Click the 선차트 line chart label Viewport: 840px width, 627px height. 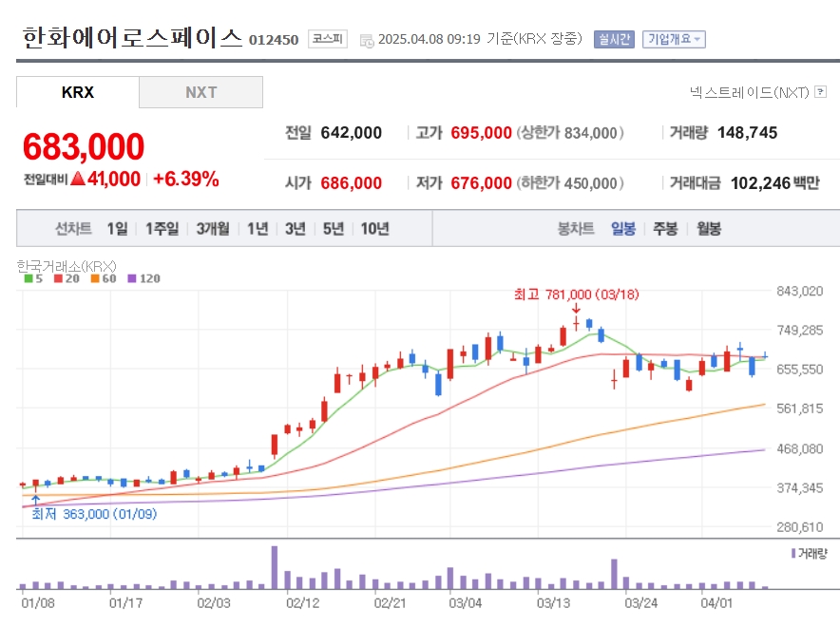[x=73, y=229]
